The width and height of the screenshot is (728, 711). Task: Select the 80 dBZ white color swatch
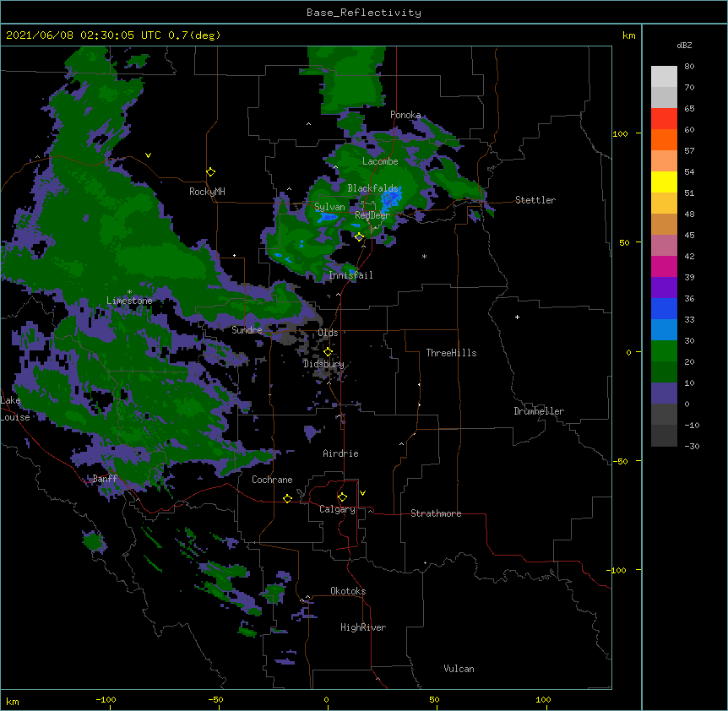coord(664,77)
